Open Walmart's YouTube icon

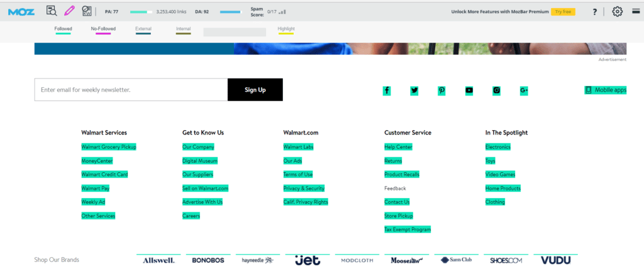pos(469,90)
